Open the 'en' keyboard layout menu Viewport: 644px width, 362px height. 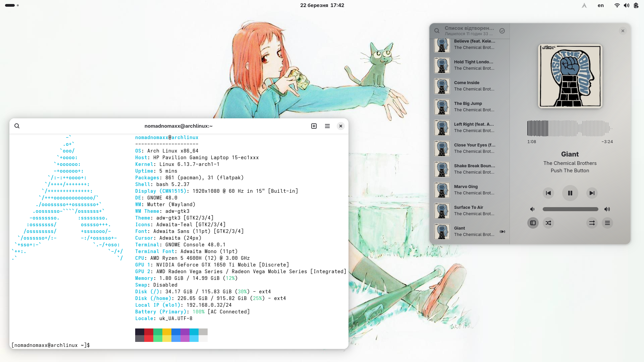tap(600, 5)
